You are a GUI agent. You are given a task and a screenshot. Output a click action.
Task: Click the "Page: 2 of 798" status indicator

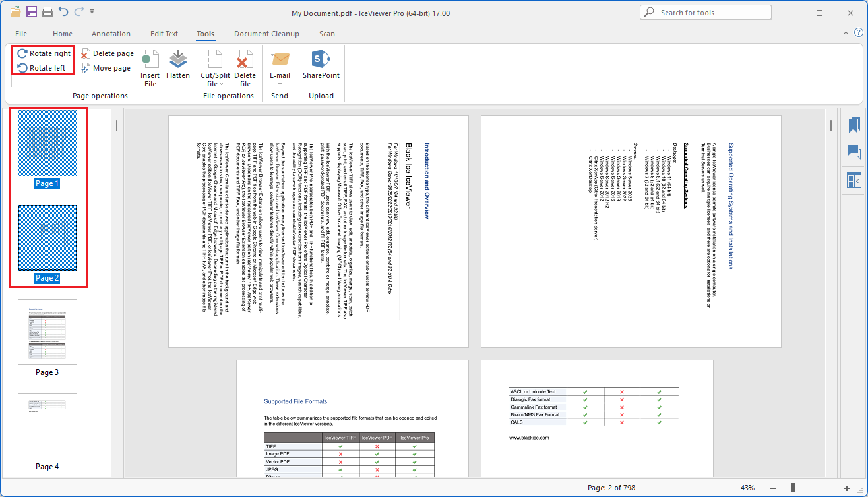coord(611,488)
